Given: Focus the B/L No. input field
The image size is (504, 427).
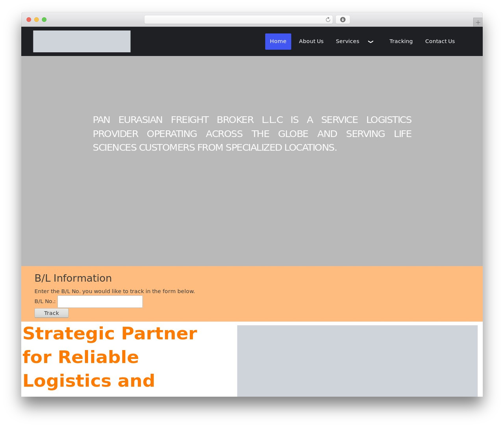Looking at the screenshot, I should 100,302.
